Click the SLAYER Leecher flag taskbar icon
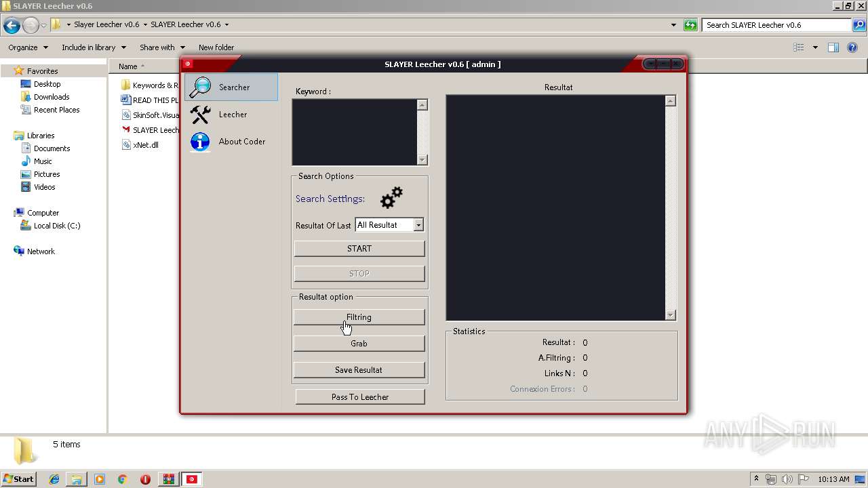868x488 pixels. pos(193,479)
